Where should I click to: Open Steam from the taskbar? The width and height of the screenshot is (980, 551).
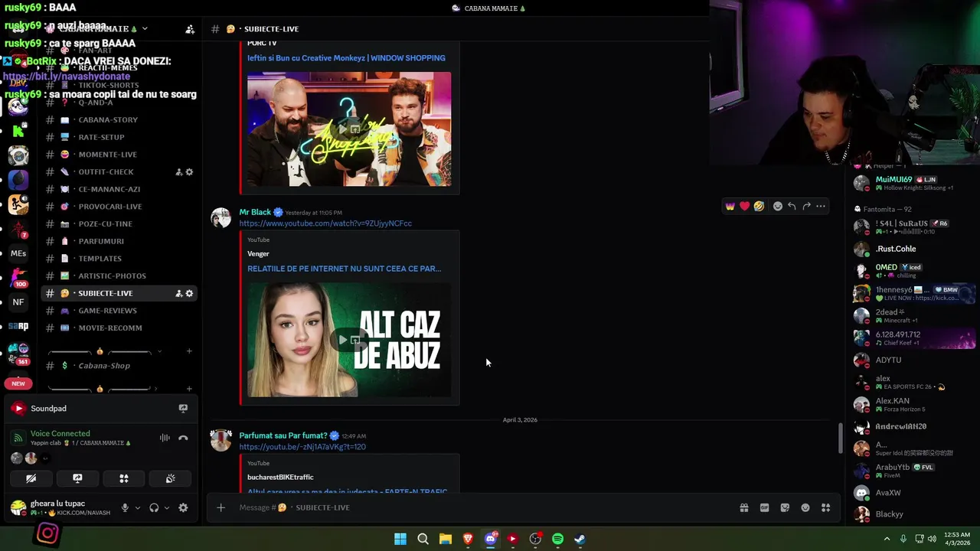[580, 539]
